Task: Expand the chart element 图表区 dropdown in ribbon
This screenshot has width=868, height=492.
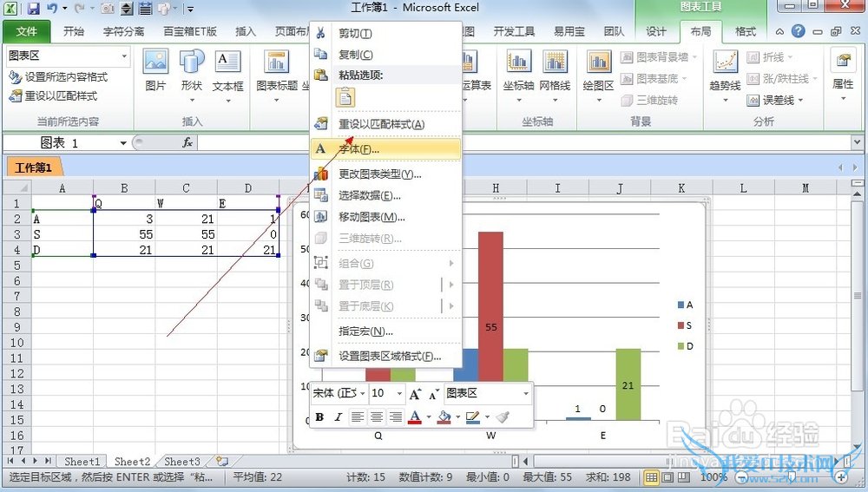Action: click(x=124, y=56)
